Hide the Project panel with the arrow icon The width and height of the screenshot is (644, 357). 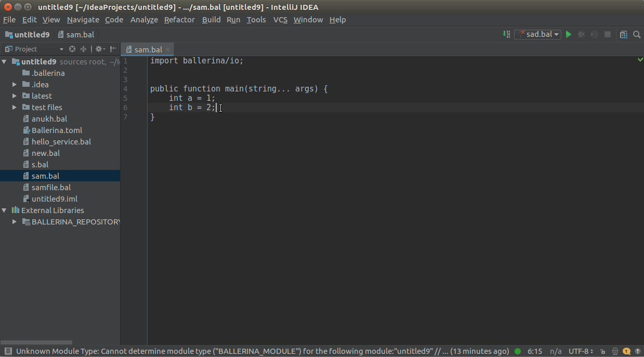tap(113, 49)
